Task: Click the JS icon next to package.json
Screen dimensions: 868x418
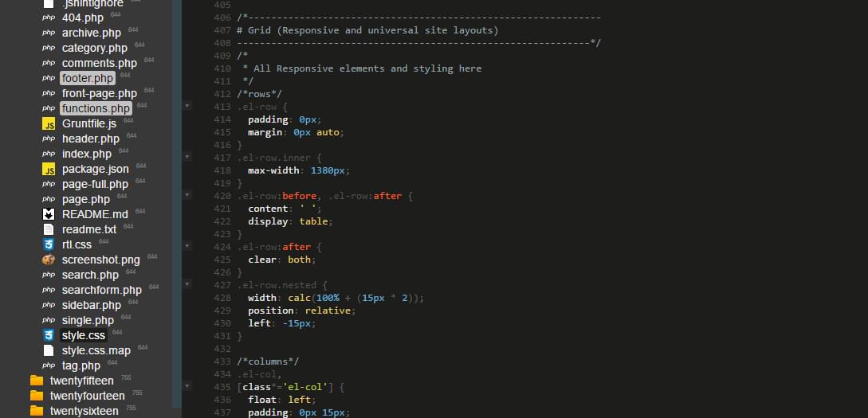Action: click(48, 169)
